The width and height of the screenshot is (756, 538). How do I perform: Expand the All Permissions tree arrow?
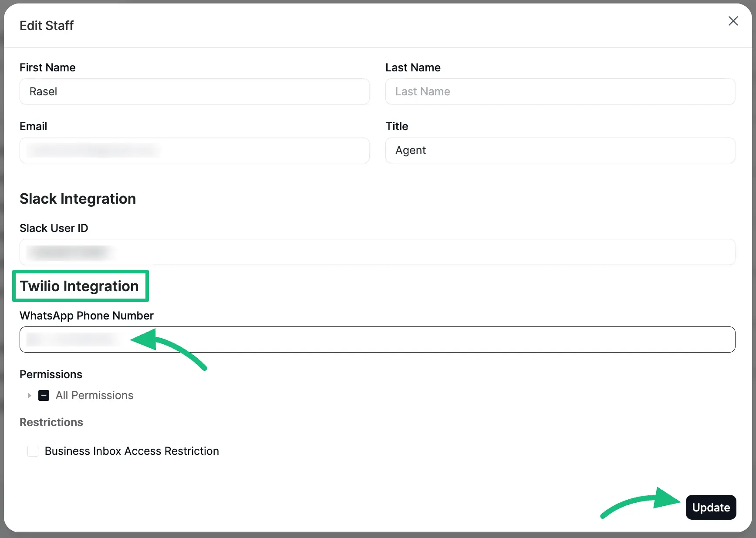coord(29,396)
